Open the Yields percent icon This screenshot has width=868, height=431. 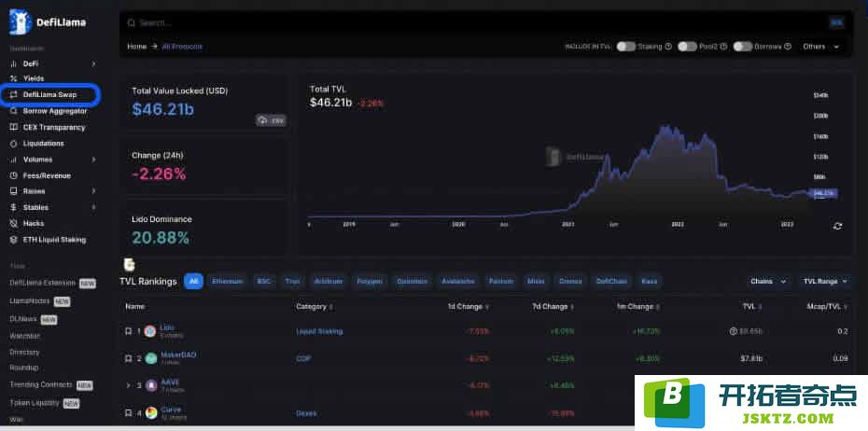coord(14,78)
